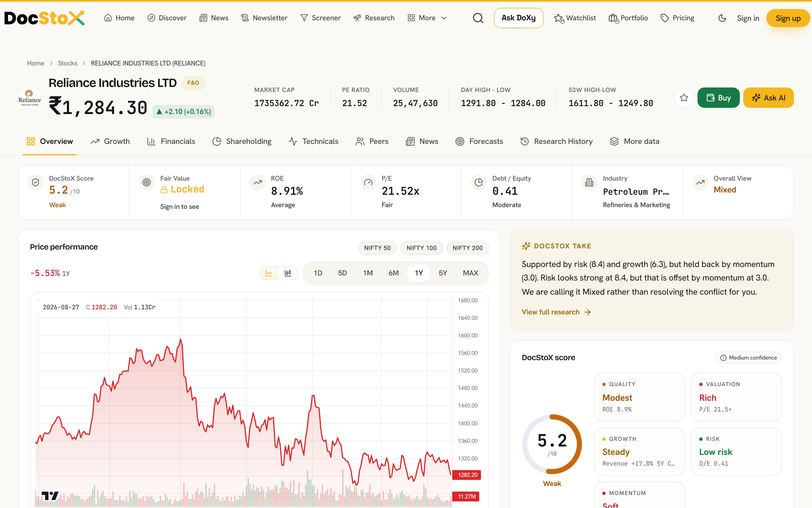The image size is (812, 508).
Task: Open Newsletter page
Action: (x=264, y=18)
